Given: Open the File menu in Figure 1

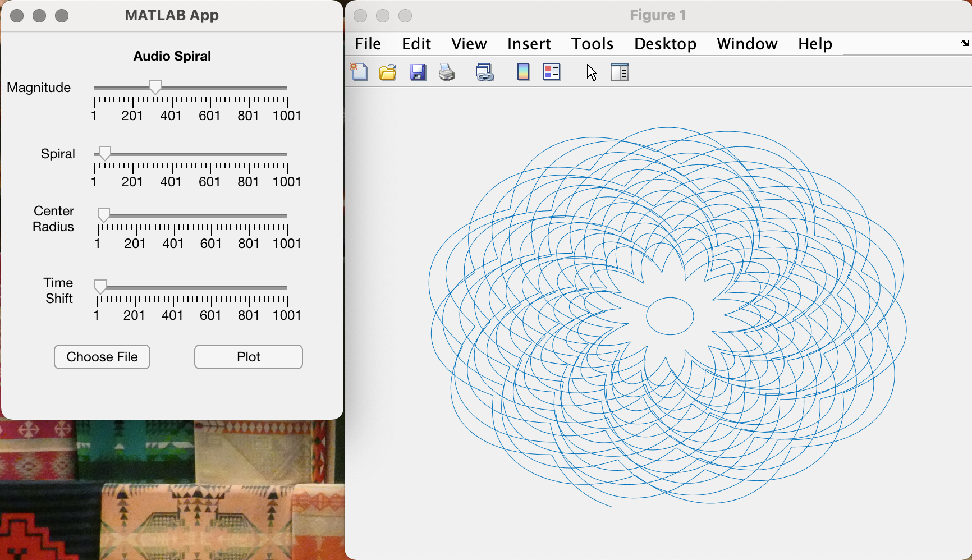Looking at the screenshot, I should pyautogui.click(x=368, y=44).
